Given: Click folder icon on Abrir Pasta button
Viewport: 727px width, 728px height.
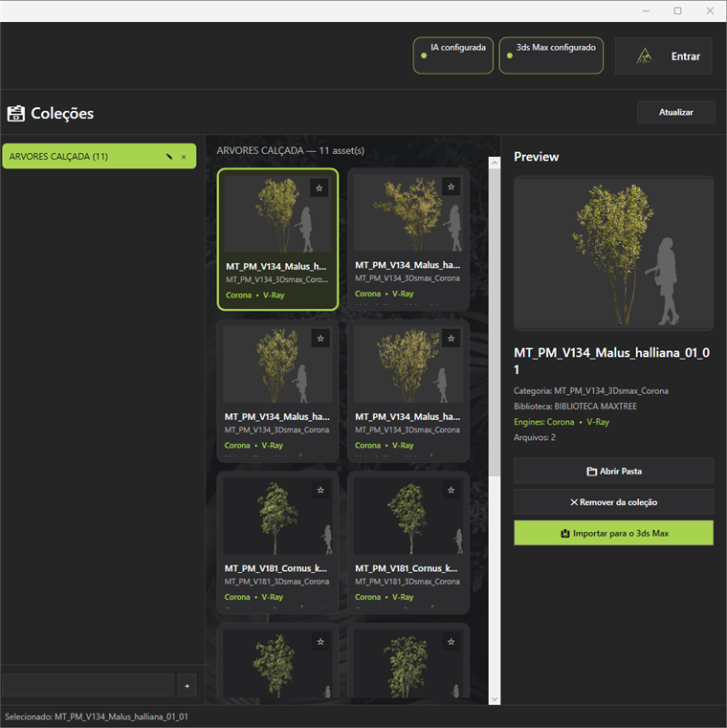Looking at the screenshot, I should [591, 472].
